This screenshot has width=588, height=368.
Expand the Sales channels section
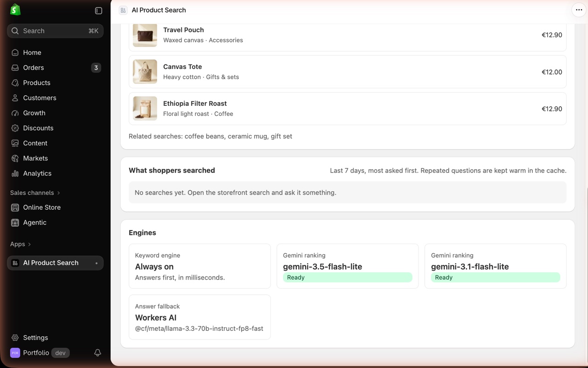click(35, 193)
